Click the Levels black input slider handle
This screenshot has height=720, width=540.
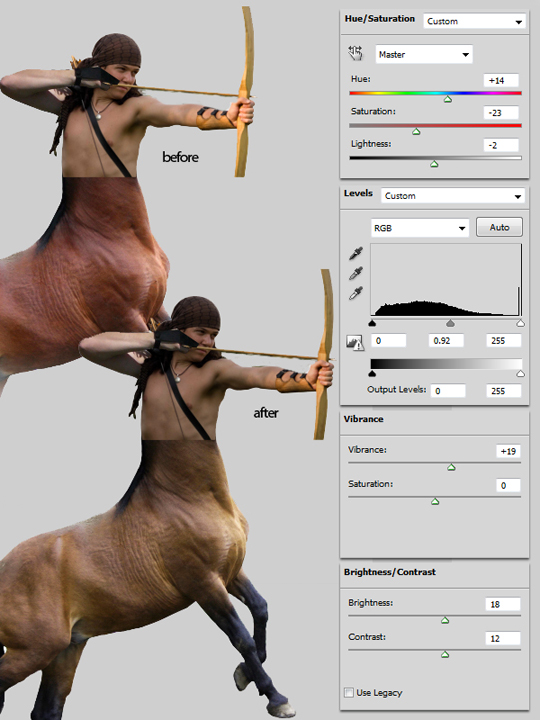(372, 323)
